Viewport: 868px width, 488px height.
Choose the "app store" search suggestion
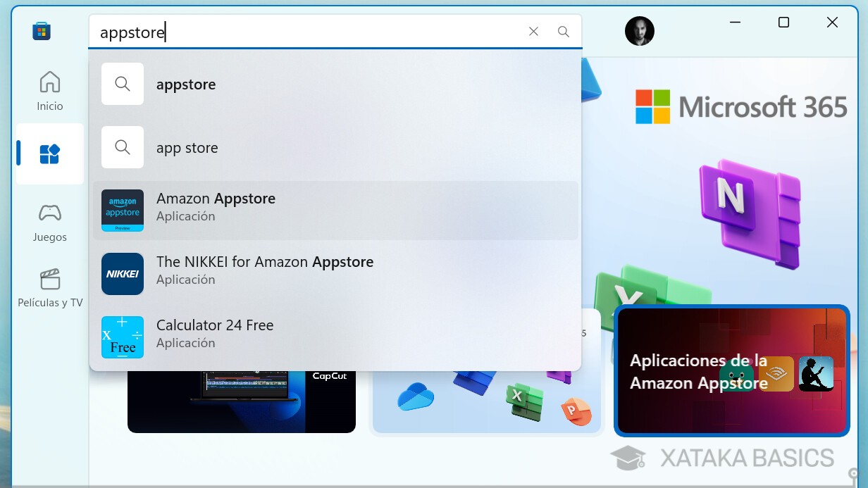(x=335, y=148)
